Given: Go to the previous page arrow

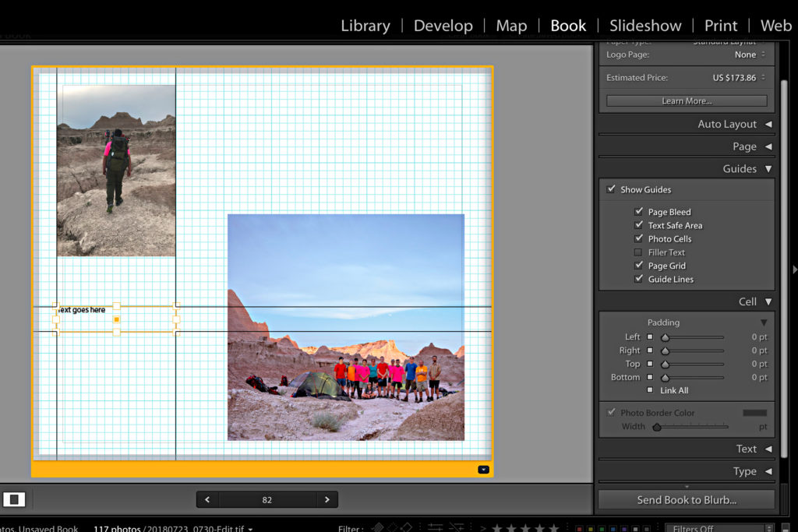Looking at the screenshot, I should (207, 499).
